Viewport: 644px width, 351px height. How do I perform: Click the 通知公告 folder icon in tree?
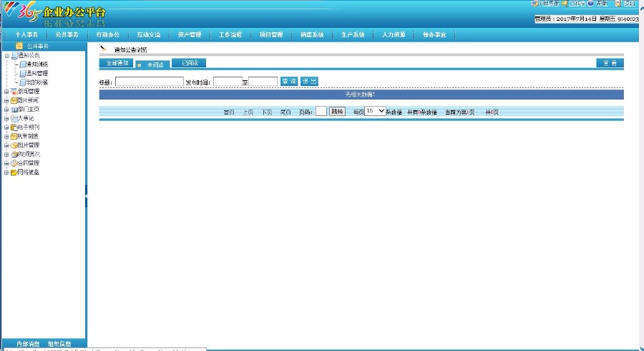[14, 55]
